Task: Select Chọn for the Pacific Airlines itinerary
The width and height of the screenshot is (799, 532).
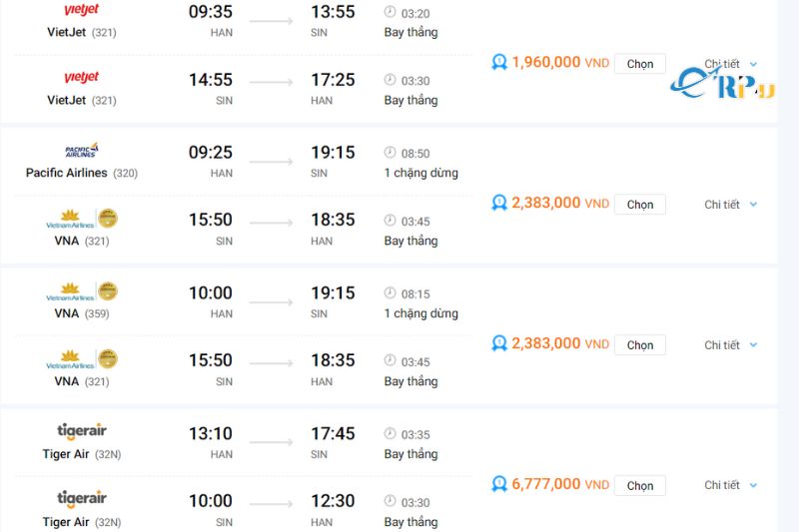Action: [639, 205]
